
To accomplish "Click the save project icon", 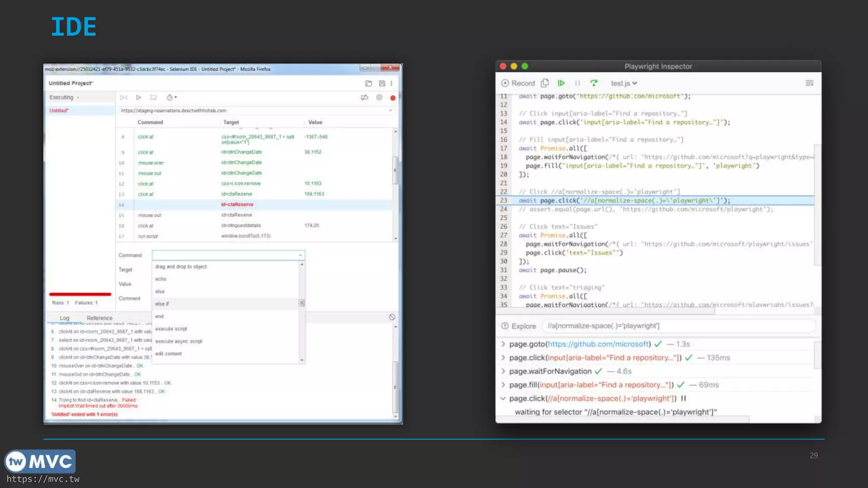I will [382, 83].
